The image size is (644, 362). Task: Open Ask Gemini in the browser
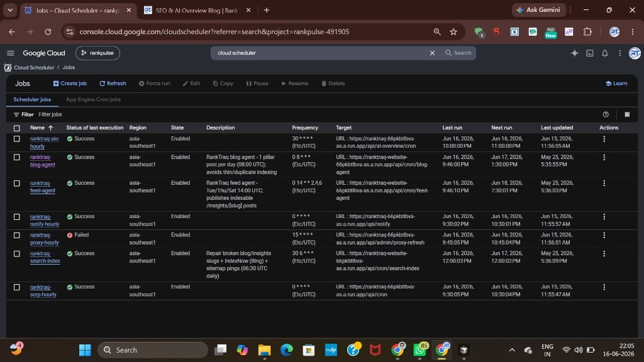pos(538,10)
